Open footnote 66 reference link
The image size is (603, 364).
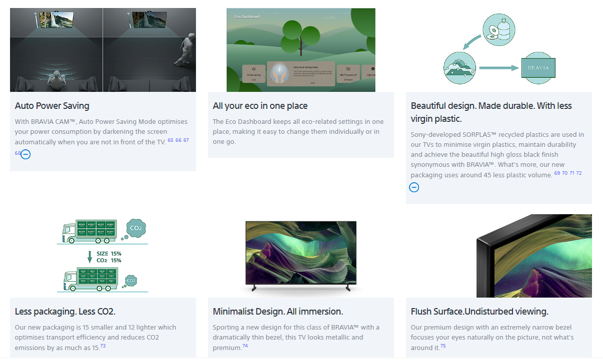tap(178, 140)
